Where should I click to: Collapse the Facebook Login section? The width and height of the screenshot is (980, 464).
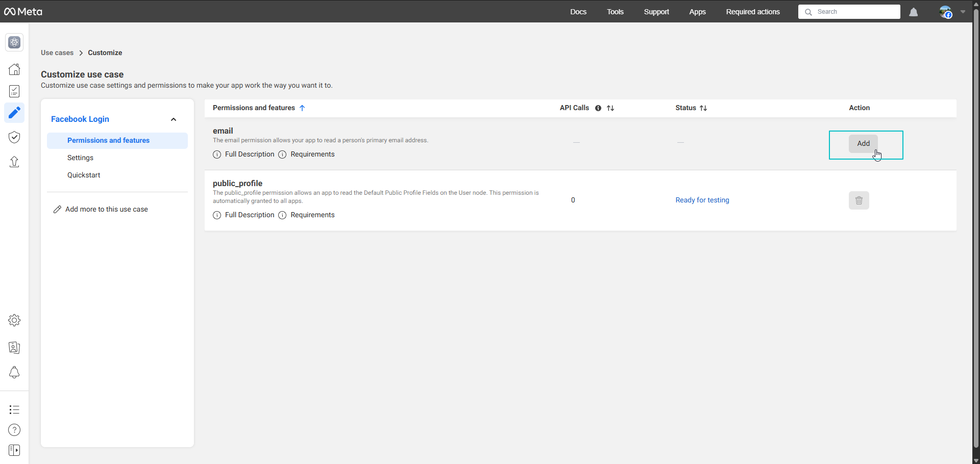pos(174,119)
